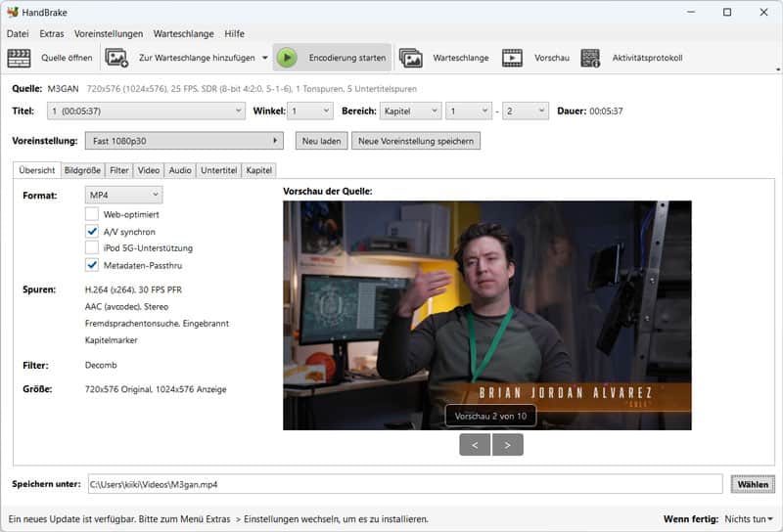The image size is (783, 532).
Task: Toggle the Metadaten-Passthru checkbox
Action: point(92,265)
